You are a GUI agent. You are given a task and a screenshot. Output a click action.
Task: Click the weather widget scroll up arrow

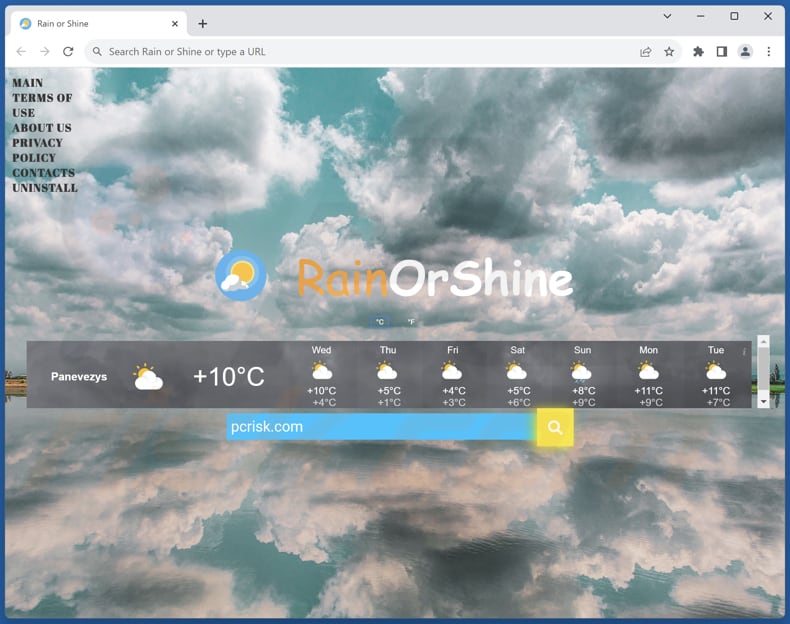[x=763, y=341]
